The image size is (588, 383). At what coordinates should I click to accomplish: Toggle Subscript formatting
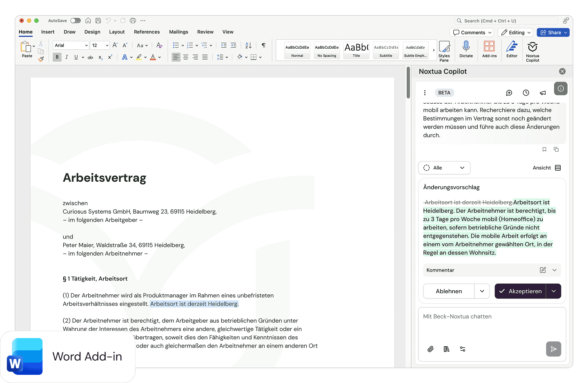coord(100,58)
